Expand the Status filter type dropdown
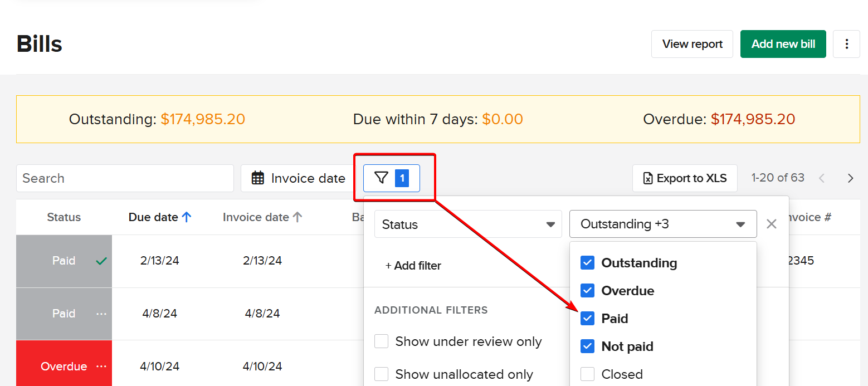 point(468,224)
